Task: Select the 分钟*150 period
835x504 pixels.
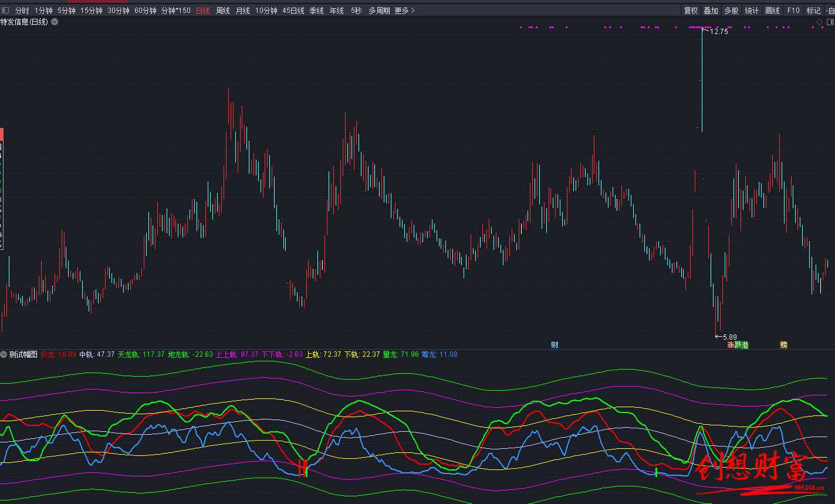Action: [175, 11]
